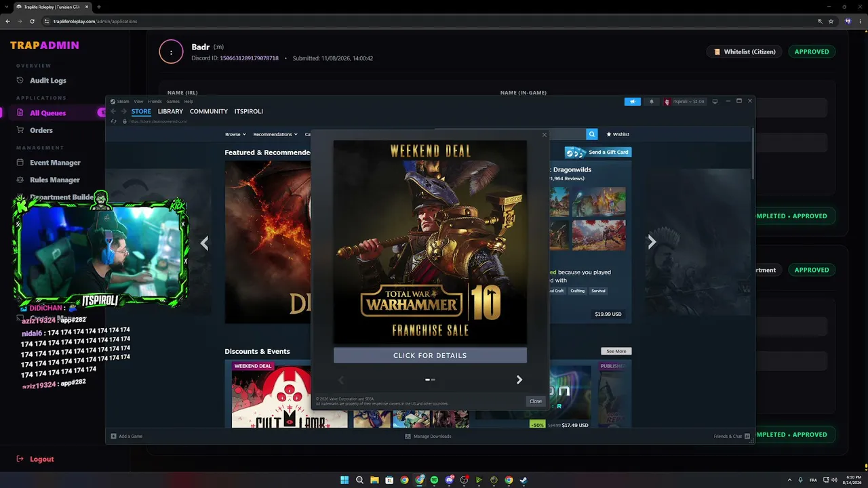Open the Steam Wishlist link
This screenshot has height=488, width=868.
618,134
